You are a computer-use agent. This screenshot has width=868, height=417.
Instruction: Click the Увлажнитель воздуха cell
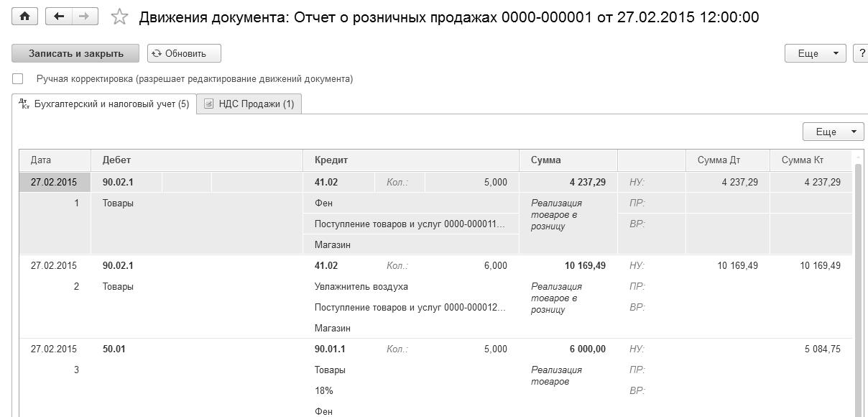tap(361, 286)
